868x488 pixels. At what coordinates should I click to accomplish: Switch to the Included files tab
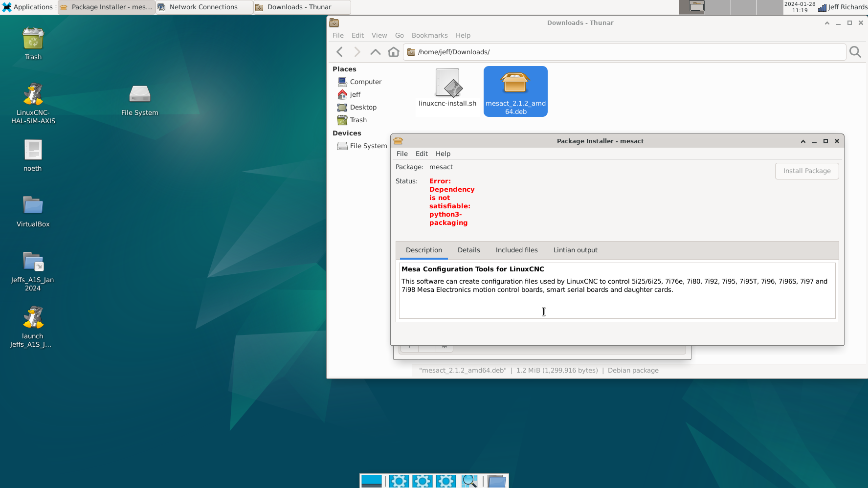(x=516, y=250)
